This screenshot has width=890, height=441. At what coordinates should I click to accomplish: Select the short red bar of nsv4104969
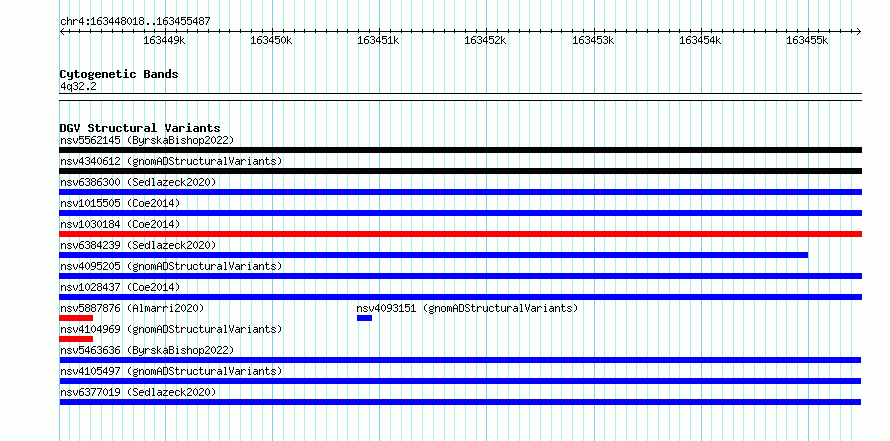tap(76, 339)
